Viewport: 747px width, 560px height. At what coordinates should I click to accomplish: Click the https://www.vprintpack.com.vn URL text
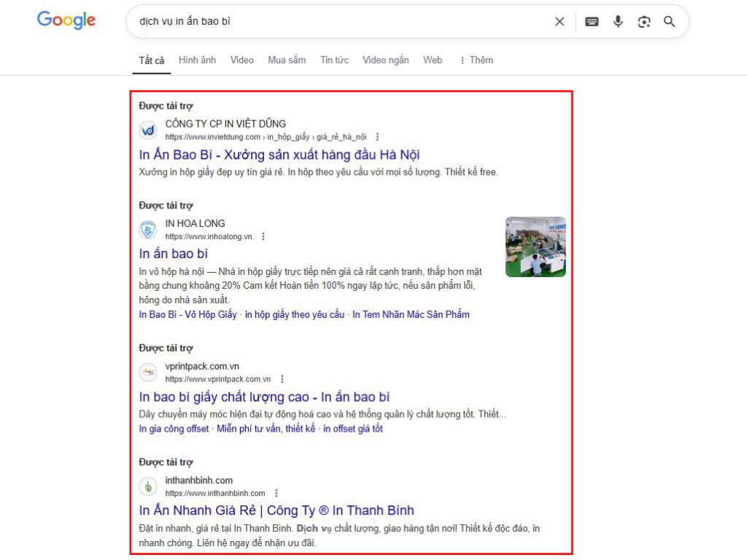[217, 379]
